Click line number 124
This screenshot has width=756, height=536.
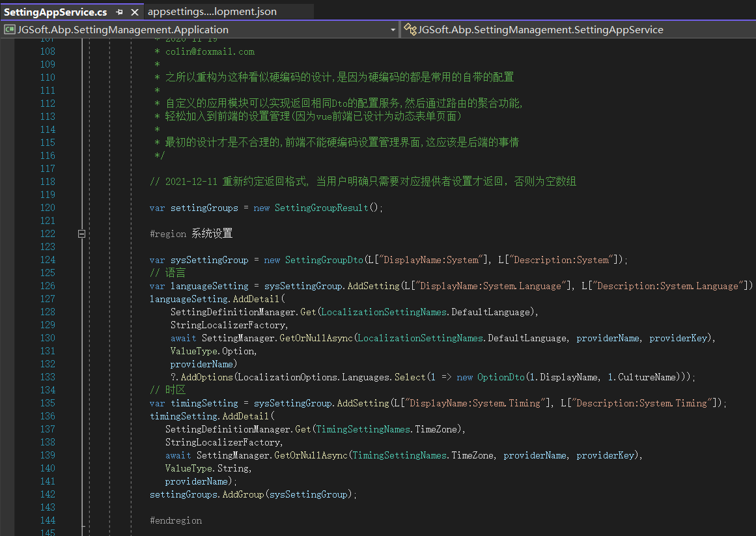pyautogui.click(x=48, y=260)
